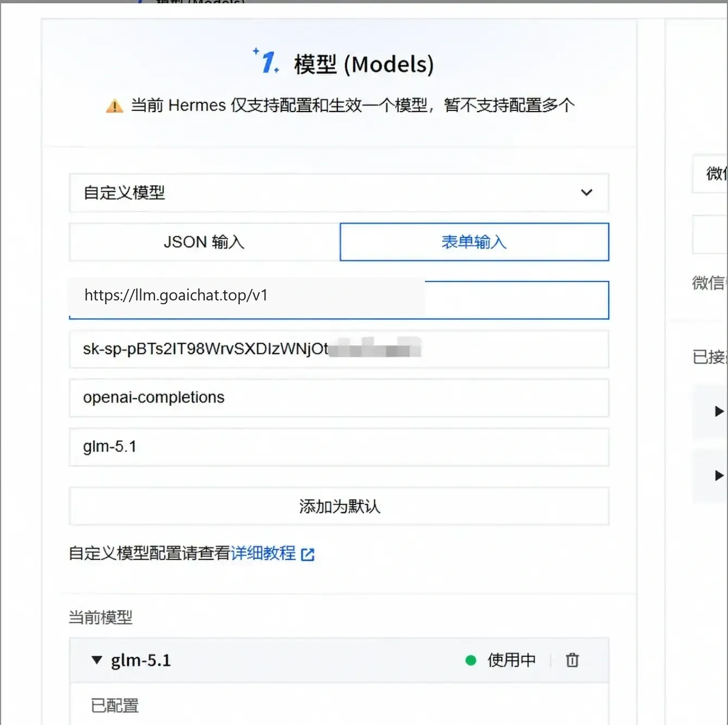Switch to JSON 输入 tab

tap(205, 242)
